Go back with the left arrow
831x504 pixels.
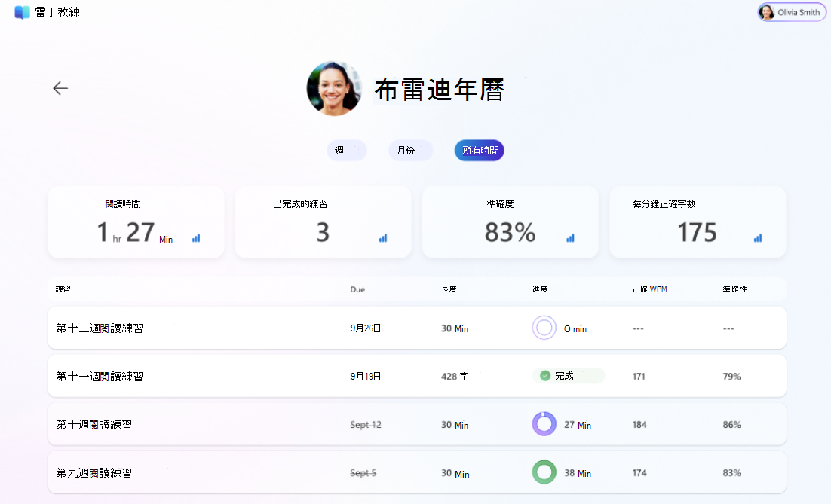pyautogui.click(x=60, y=88)
